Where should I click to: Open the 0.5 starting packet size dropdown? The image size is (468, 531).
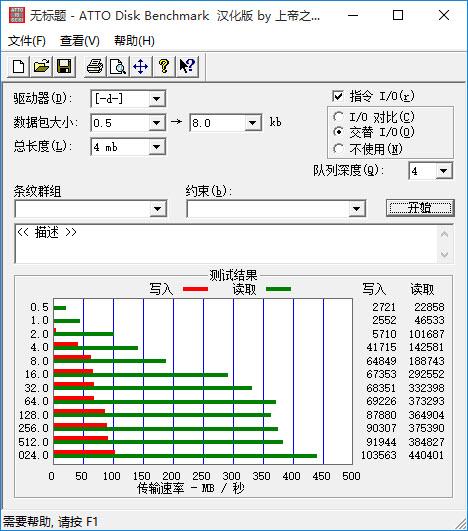(156, 123)
